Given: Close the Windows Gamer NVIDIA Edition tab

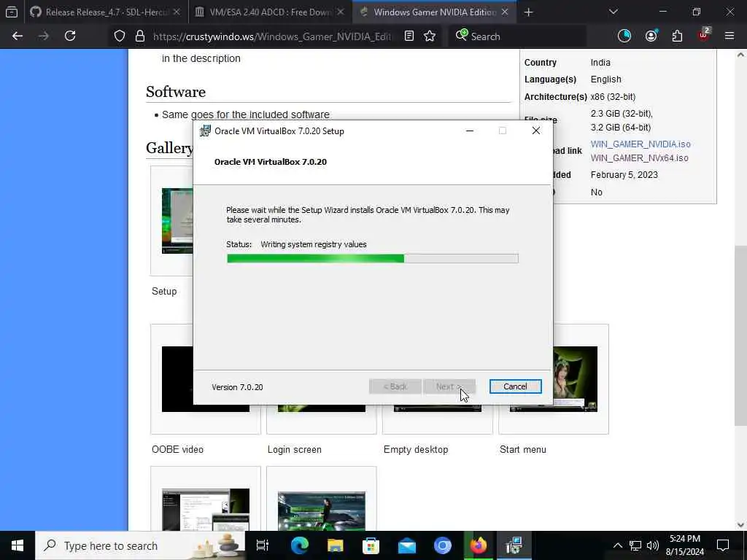Looking at the screenshot, I should (x=505, y=12).
